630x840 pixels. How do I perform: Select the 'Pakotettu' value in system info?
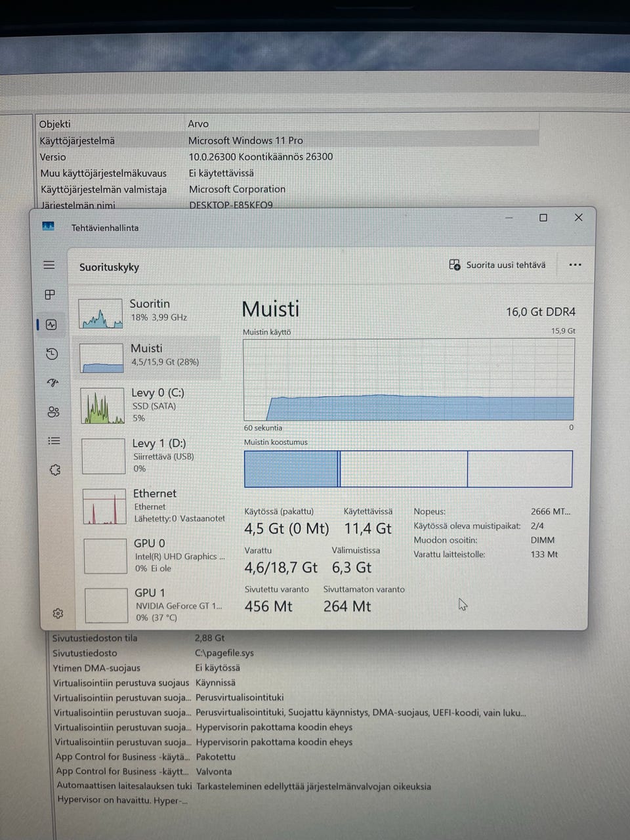[215, 757]
